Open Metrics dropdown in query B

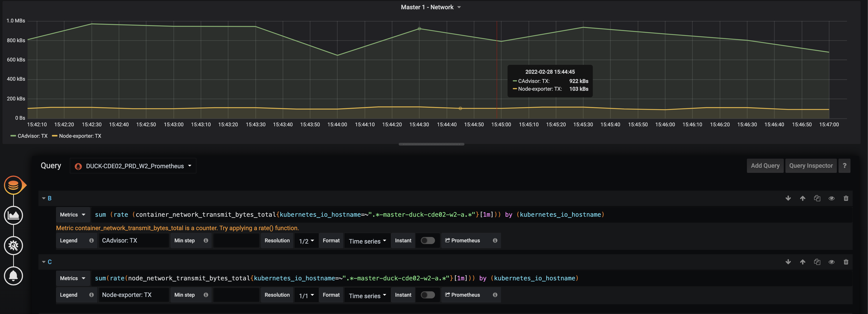(73, 215)
